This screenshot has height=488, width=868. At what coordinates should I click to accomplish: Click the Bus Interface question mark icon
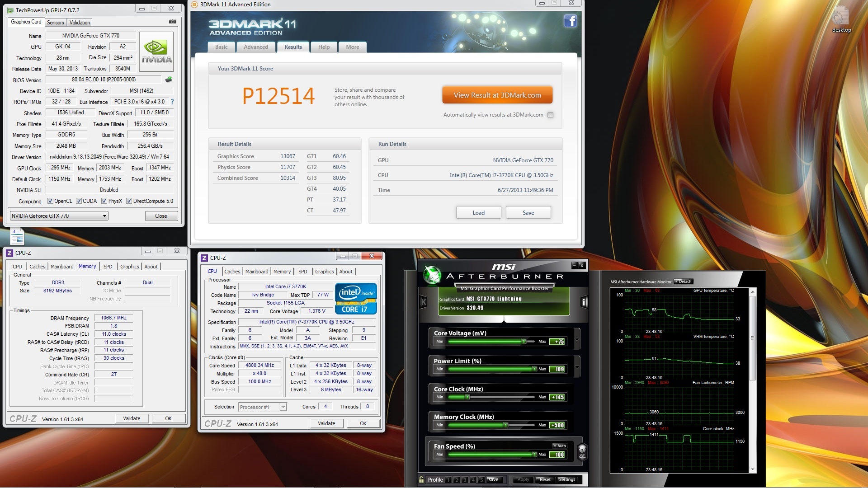(172, 102)
